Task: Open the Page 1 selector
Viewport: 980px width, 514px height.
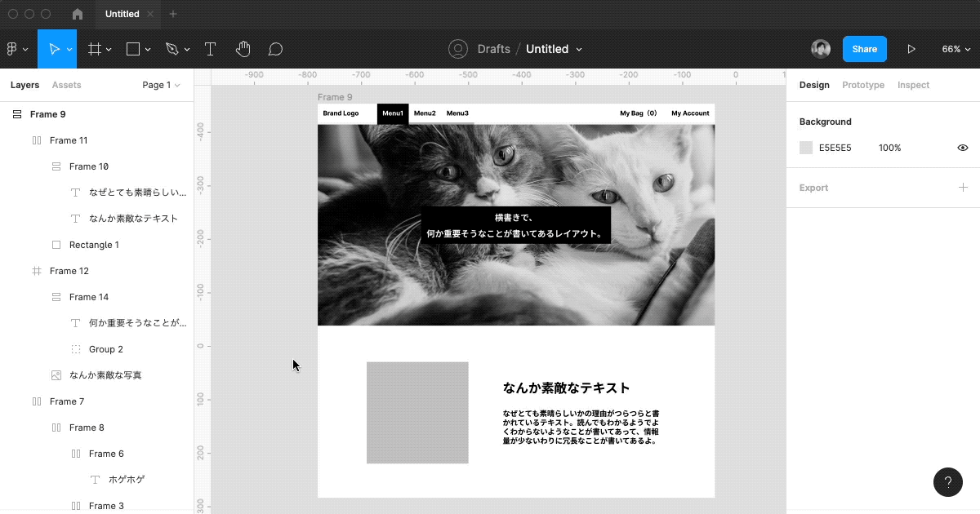Action: (x=161, y=85)
